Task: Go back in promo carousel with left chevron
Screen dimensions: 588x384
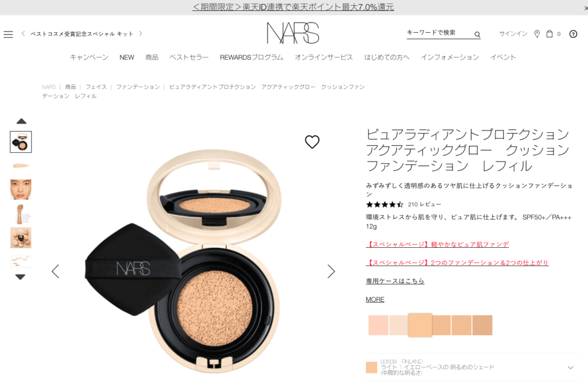Action: pyautogui.click(x=23, y=33)
